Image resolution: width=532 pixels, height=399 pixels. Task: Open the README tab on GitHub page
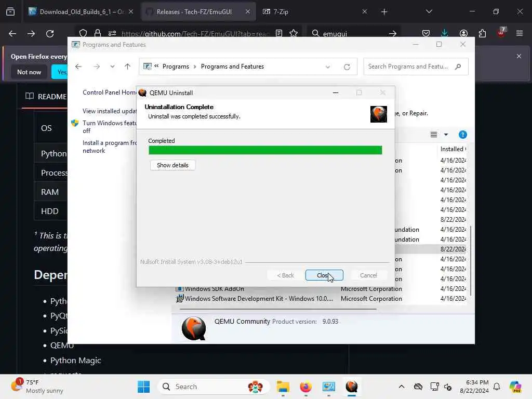[46, 96]
